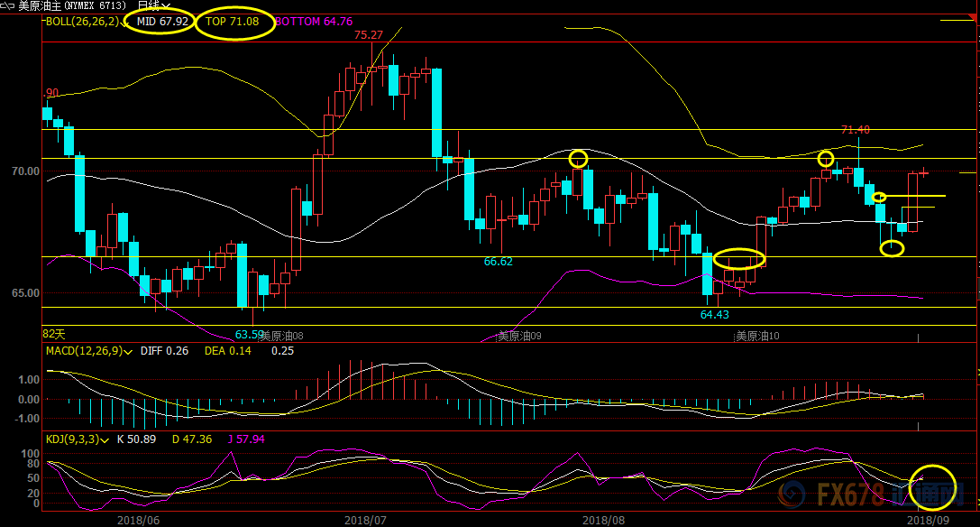Click the red triangle marker in top-right corner
The height and width of the screenshot is (527, 980).
coord(969,21)
